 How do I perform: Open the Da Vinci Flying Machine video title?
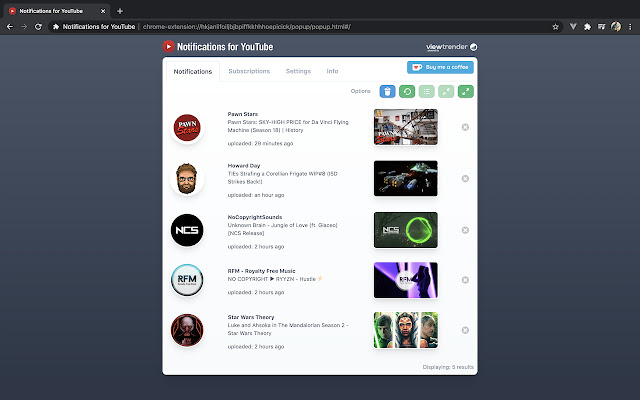pyautogui.click(x=288, y=126)
